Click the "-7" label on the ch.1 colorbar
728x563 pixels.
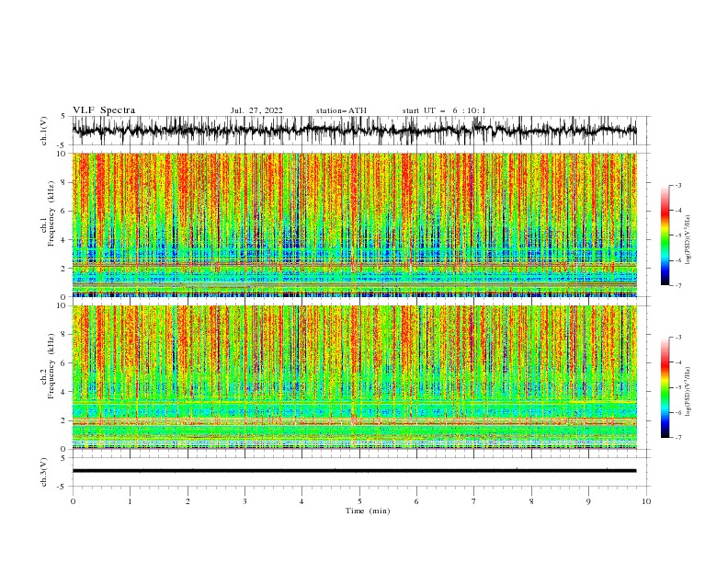click(678, 285)
